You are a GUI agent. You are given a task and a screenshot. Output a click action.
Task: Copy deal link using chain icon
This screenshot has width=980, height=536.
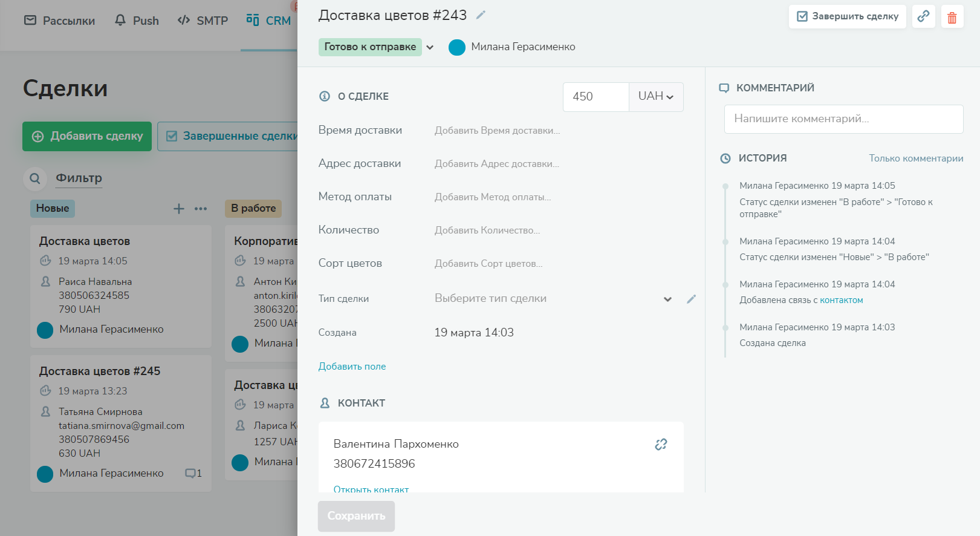coord(923,16)
